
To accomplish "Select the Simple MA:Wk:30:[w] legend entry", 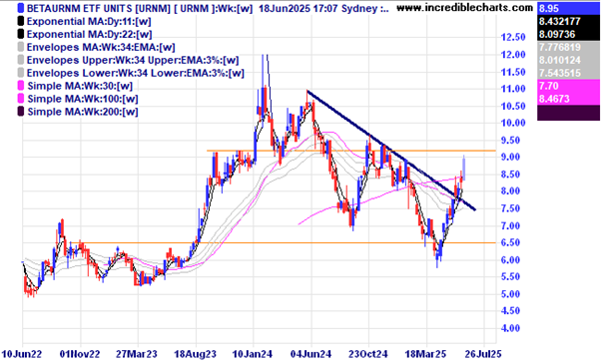I will pos(80,86).
